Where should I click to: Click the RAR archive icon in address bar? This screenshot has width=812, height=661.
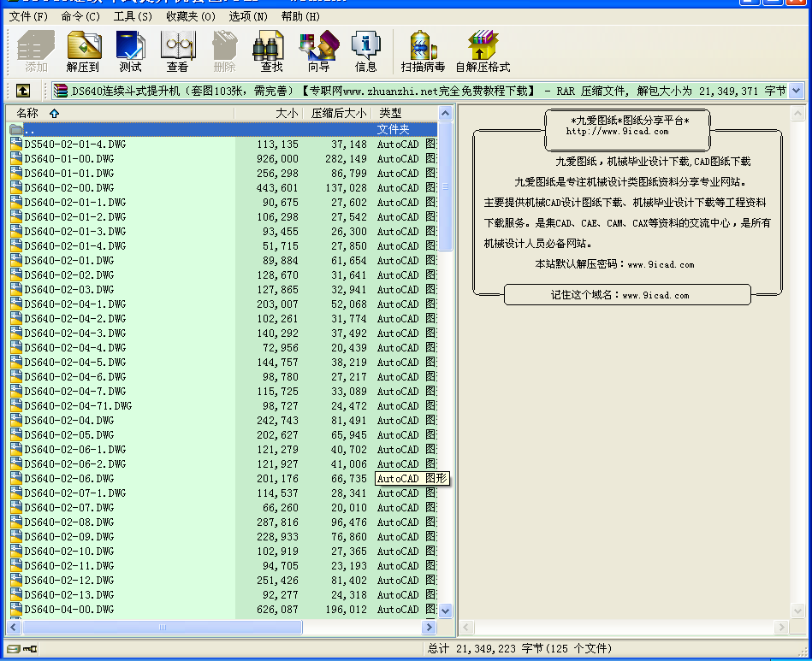[x=61, y=91]
